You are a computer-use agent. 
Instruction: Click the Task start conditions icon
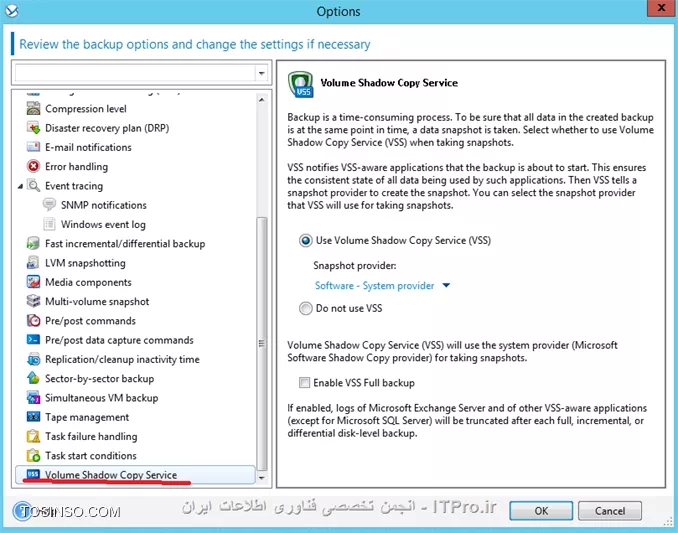(33, 456)
